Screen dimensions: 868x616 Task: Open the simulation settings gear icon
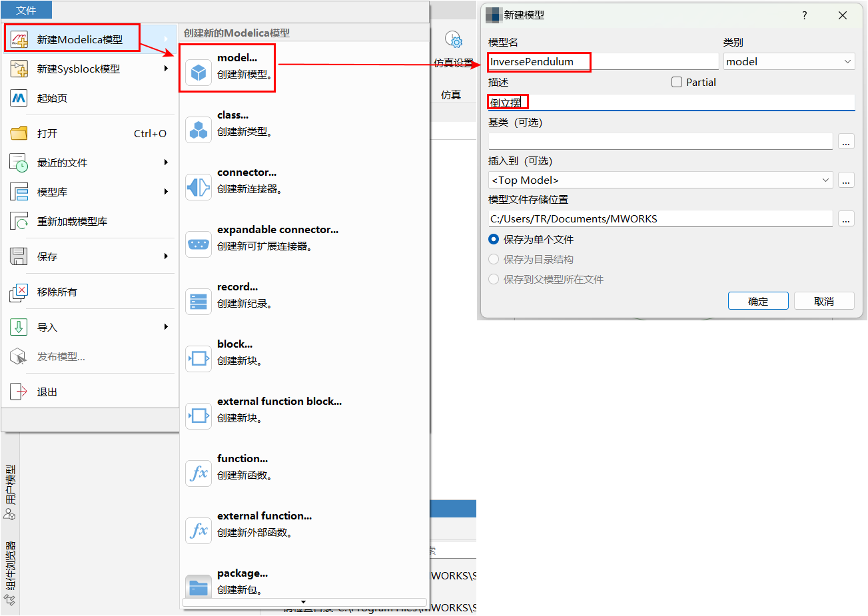454,40
